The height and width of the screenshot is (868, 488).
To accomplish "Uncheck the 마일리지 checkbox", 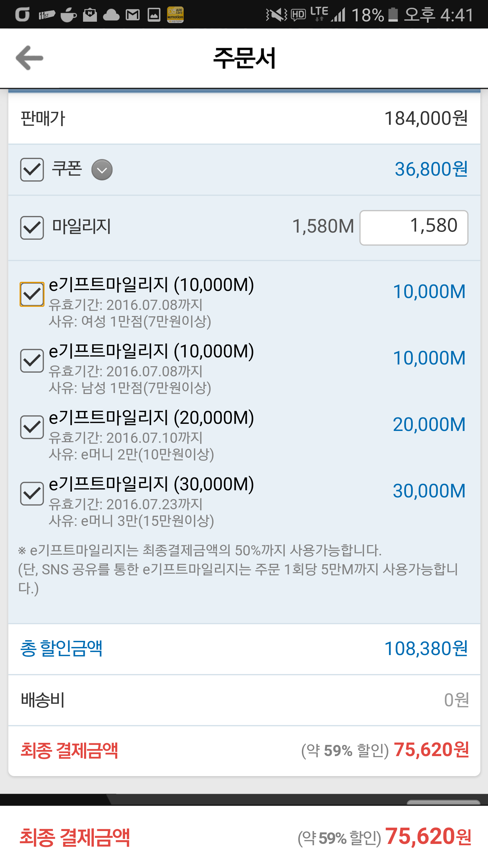I will pos(32,228).
